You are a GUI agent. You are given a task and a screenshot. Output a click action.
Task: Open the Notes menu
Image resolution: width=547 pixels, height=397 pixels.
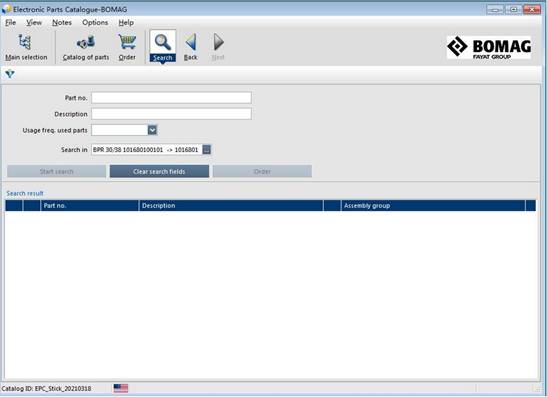pyautogui.click(x=62, y=23)
